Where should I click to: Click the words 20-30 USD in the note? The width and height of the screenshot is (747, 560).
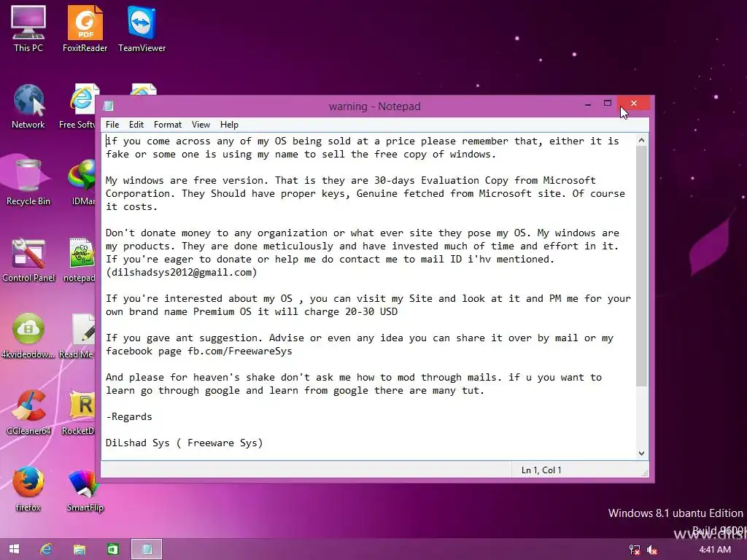pos(371,312)
